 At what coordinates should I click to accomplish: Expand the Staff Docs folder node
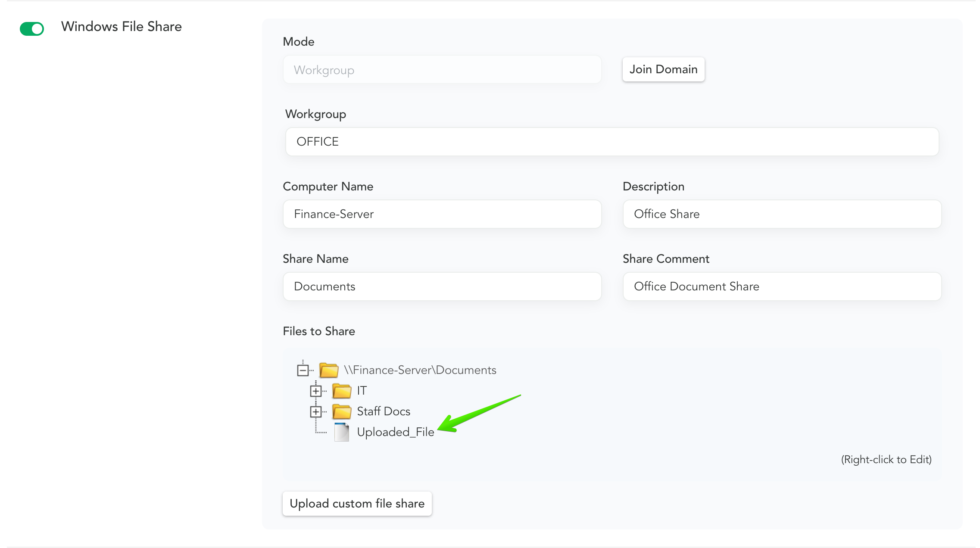(316, 411)
